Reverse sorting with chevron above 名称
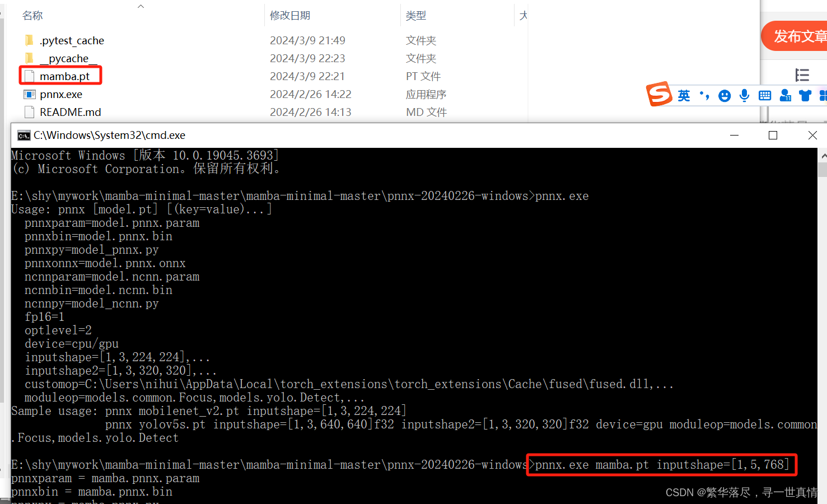 pyautogui.click(x=141, y=6)
